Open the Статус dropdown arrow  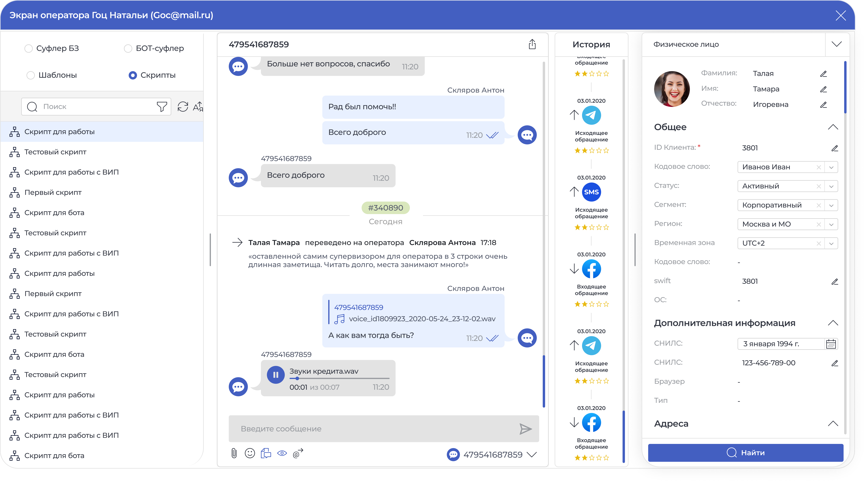831,186
